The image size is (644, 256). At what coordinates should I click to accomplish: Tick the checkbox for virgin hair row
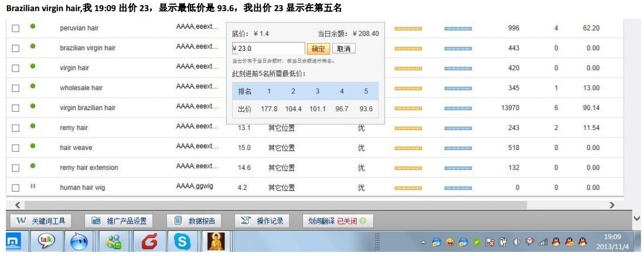click(16, 68)
